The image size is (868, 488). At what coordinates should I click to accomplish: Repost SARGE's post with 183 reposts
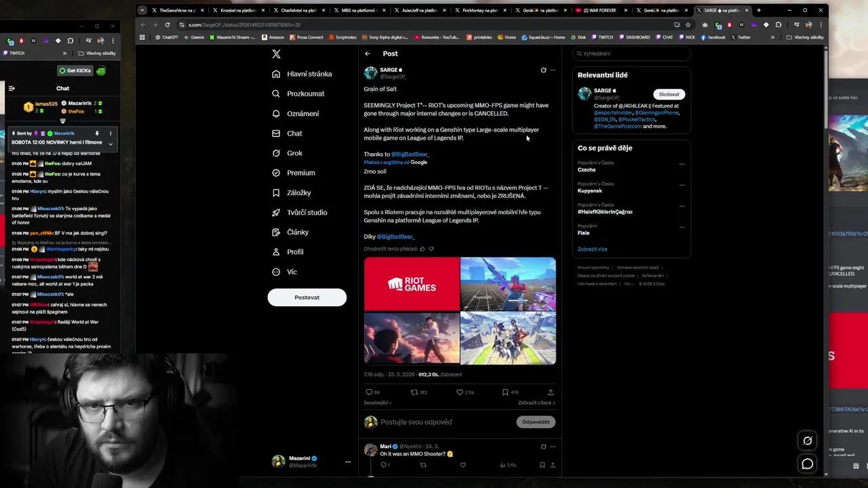418,392
